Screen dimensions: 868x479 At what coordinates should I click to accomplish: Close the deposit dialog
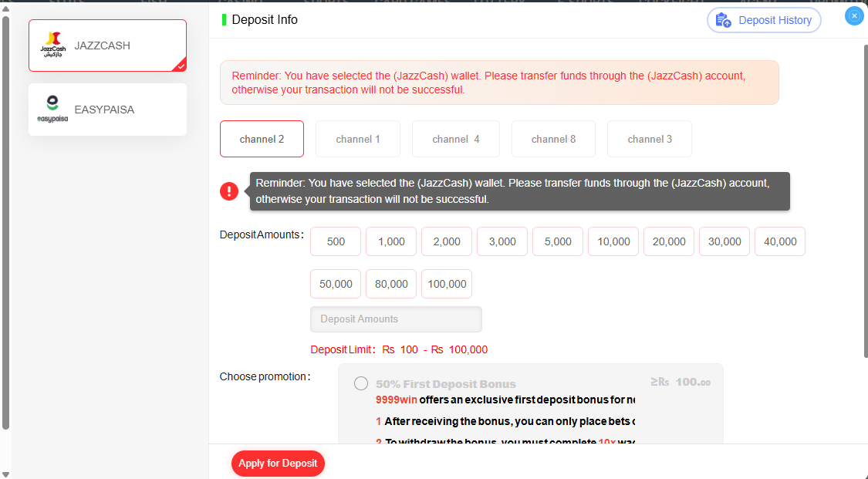(854, 16)
